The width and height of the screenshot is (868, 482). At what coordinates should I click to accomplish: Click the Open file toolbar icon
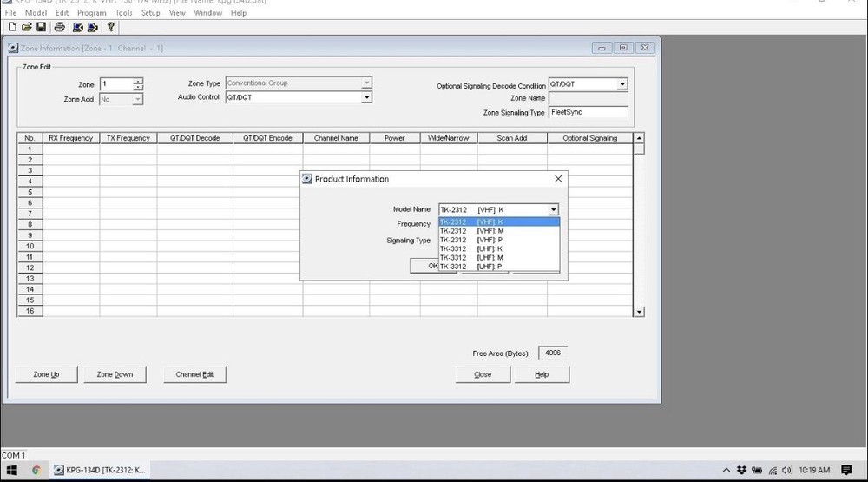(26, 27)
